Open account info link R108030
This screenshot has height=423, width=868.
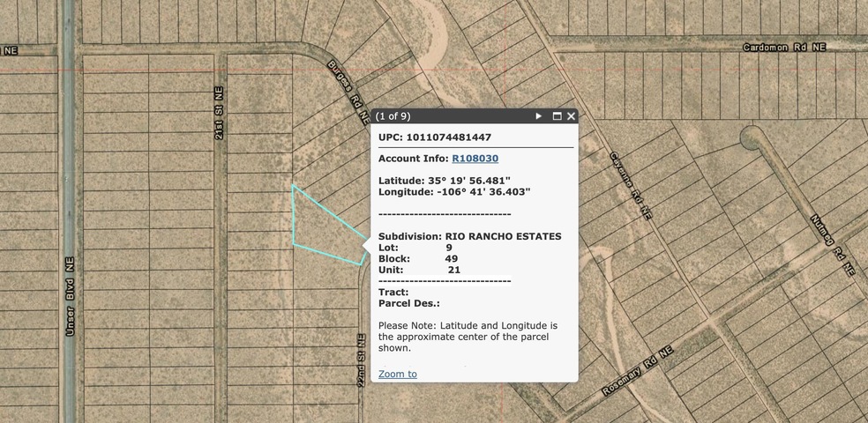(475, 159)
